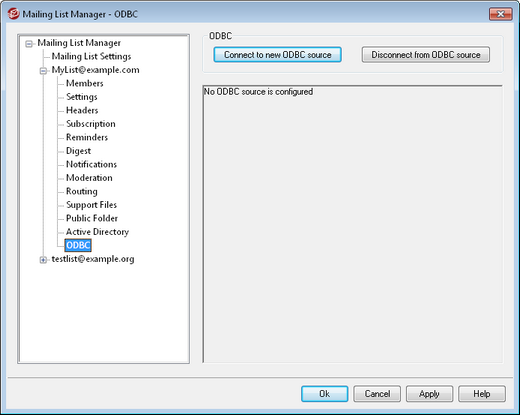Select the Members tree item
520x415 pixels.
click(x=85, y=83)
